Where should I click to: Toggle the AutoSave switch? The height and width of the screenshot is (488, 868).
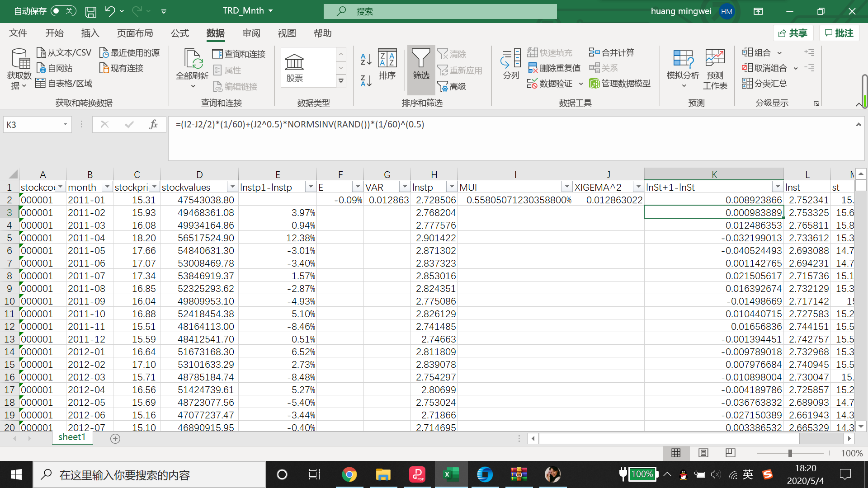(63, 11)
